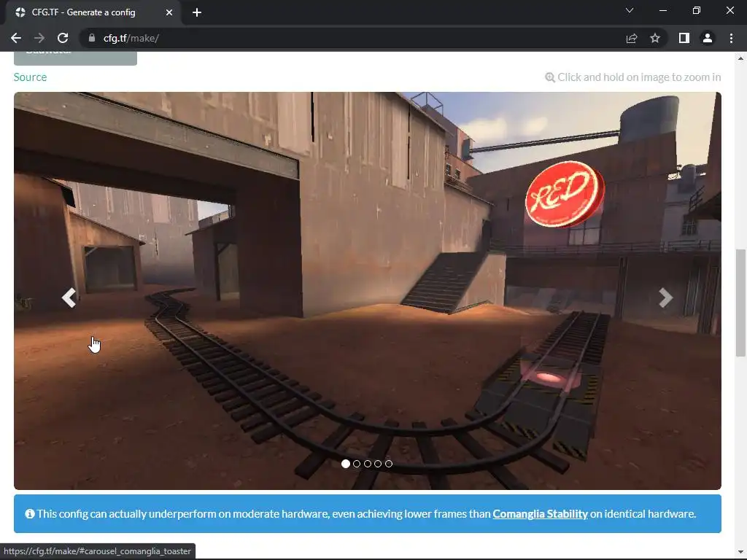Open a new browser tab

click(197, 12)
